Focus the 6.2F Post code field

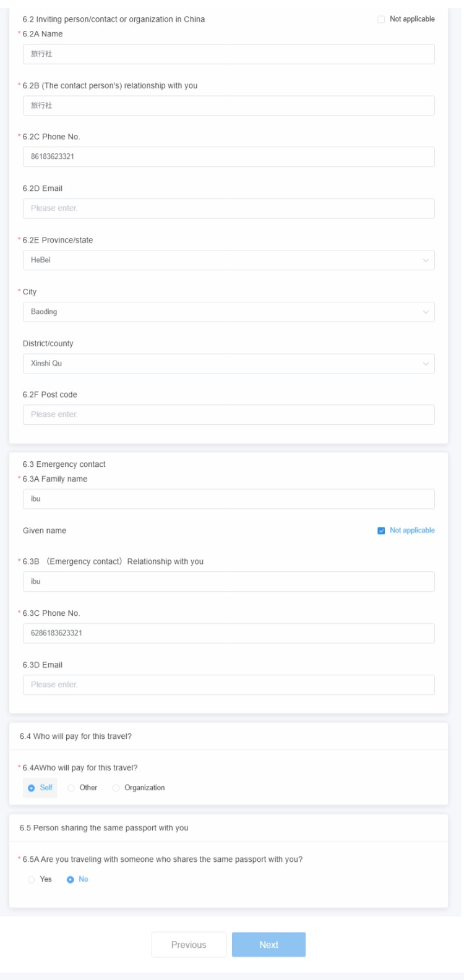pyautogui.click(x=228, y=415)
